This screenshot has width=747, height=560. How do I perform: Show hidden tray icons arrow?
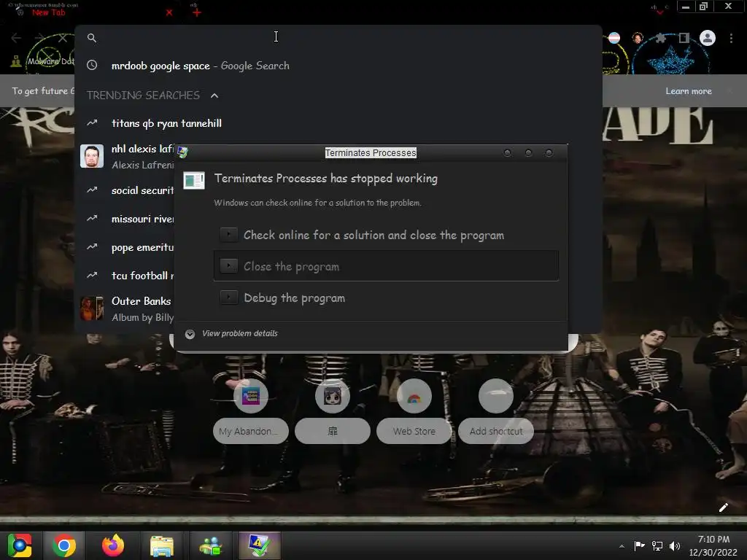(x=622, y=546)
